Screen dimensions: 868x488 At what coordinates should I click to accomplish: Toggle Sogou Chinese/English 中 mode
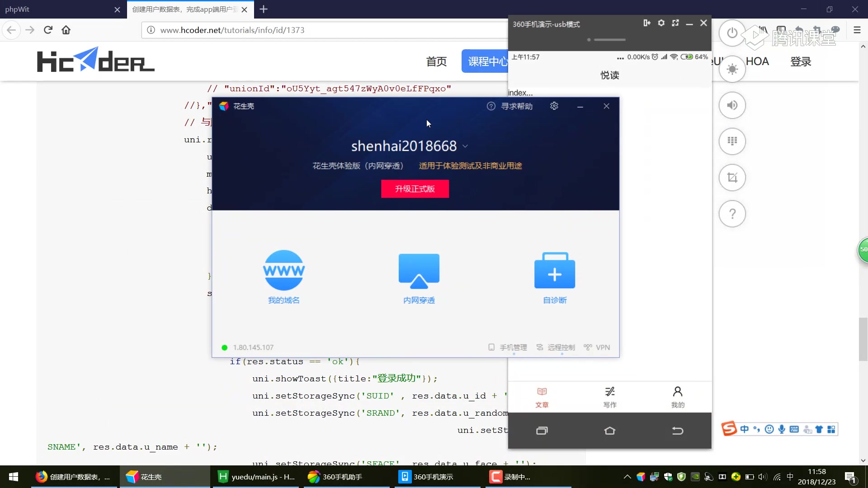[x=744, y=429]
